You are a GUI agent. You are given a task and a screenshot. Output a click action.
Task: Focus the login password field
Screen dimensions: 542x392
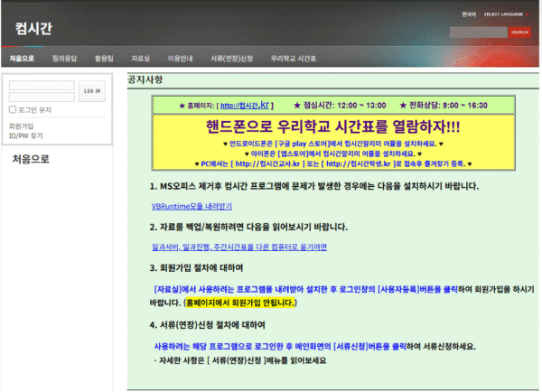pos(42,97)
